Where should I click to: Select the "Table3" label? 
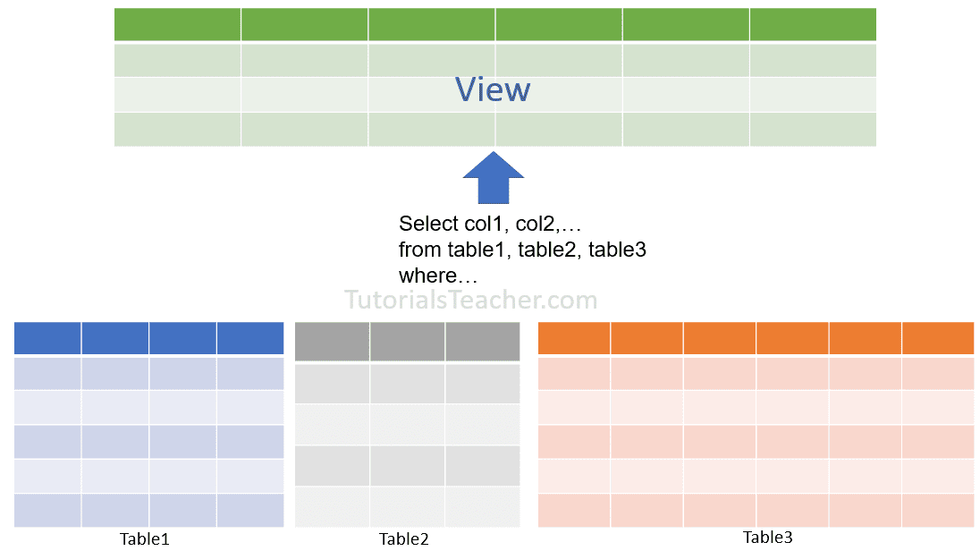click(767, 537)
